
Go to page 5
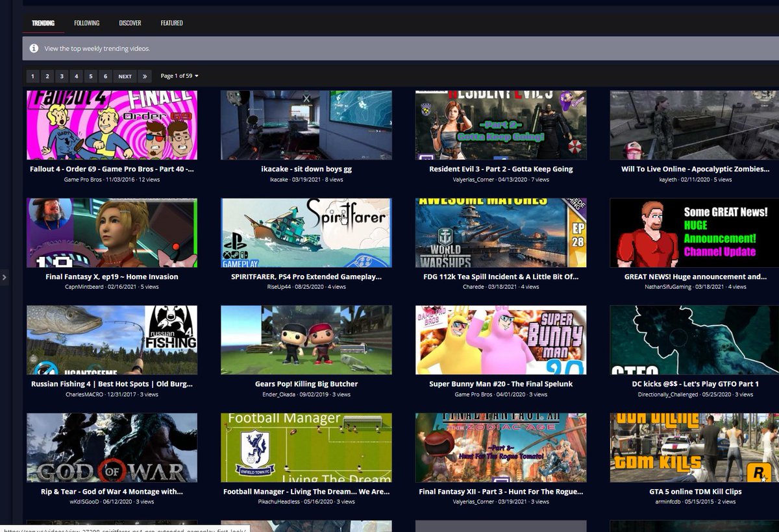click(91, 76)
